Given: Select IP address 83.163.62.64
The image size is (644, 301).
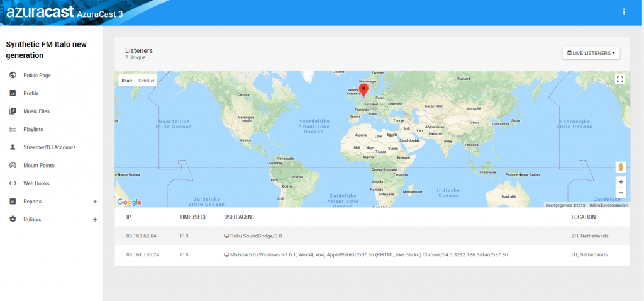Looking at the screenshot, I should click(x=142, y=236).
